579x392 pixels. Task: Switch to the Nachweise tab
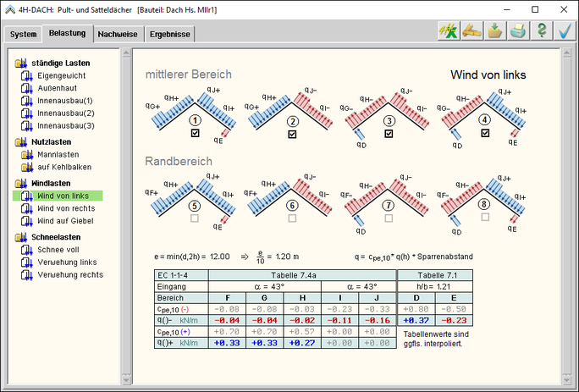pyautogui.click(x=118, y=35)
